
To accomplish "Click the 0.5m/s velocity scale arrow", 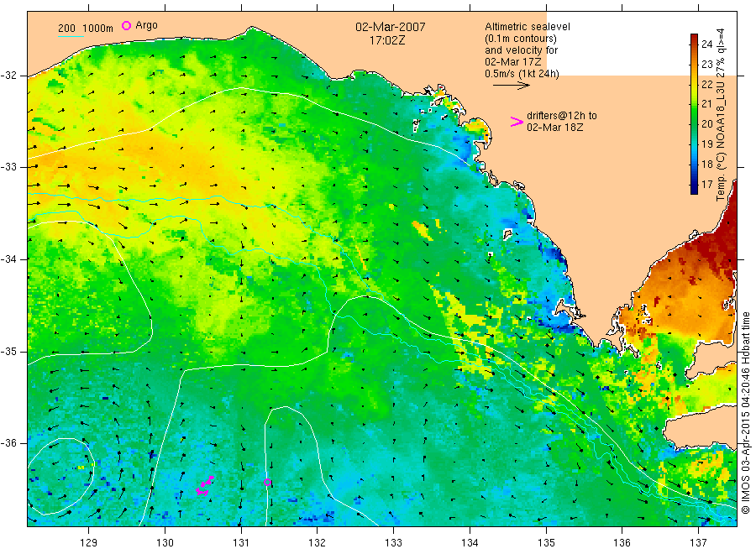I will 512,86.
